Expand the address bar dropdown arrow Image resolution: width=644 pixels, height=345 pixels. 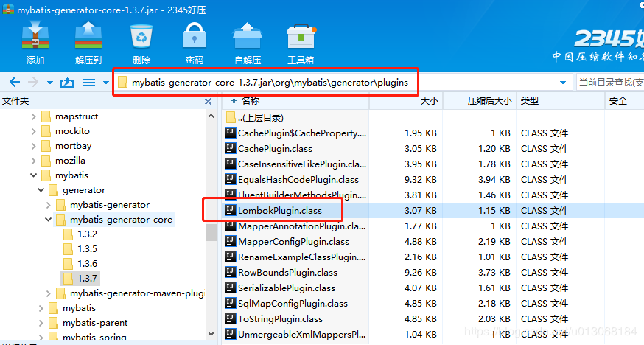[x=563, y=83]
